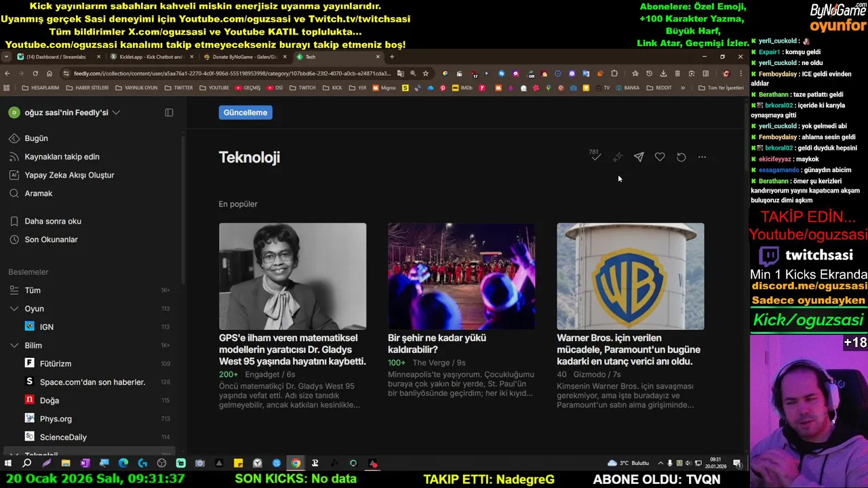This screenshot has width=868, height=488.
Task: Mark all as read checkmark icon
Action: pyautogui.click(x=595, y=157)
